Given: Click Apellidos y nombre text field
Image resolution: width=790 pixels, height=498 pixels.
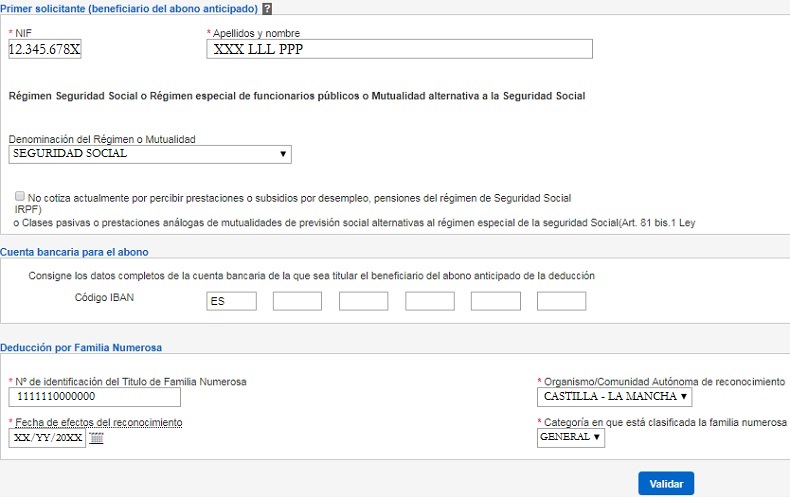Looking at the screenshot, I should 400,49.
